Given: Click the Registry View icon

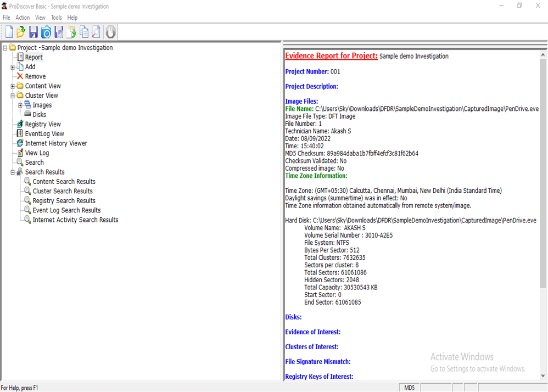Looking at the screenshot, I should click(x=20, y=124).
